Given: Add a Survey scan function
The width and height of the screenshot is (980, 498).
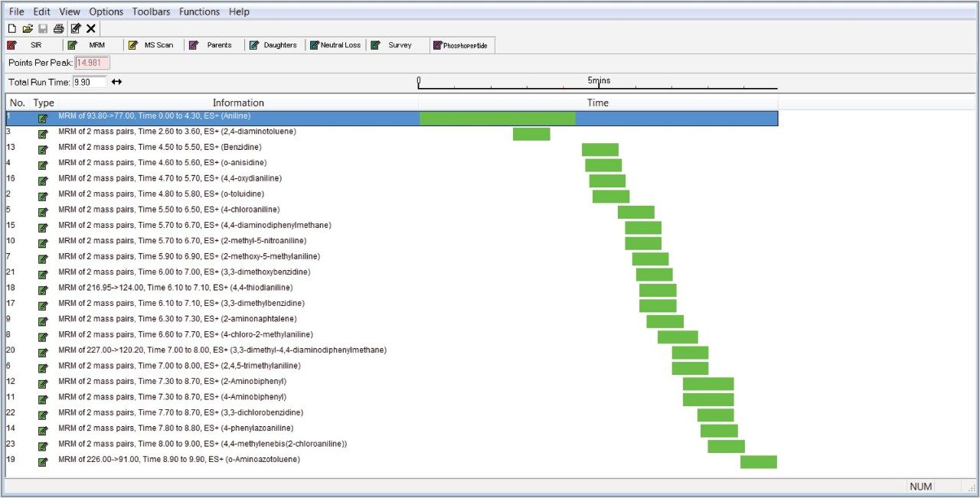Looking at the screenshot, I should click(397, 45).
